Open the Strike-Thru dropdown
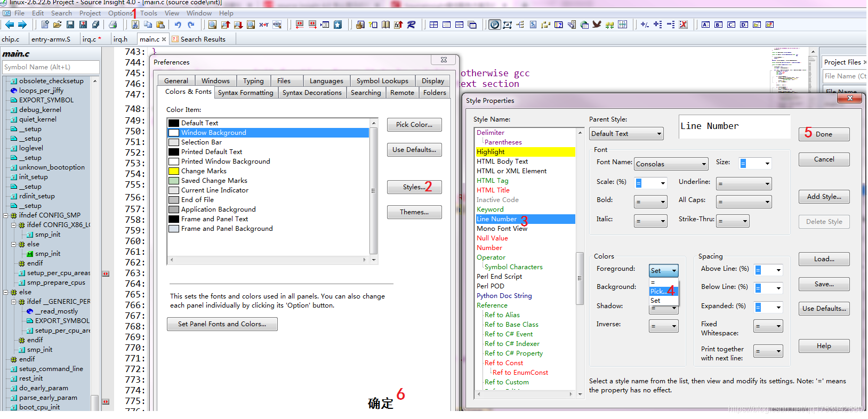868x419 pixels. [733, 221]
